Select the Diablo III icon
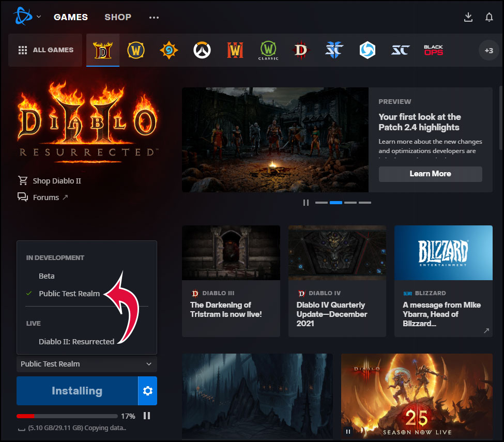 (x=301, y=50)
